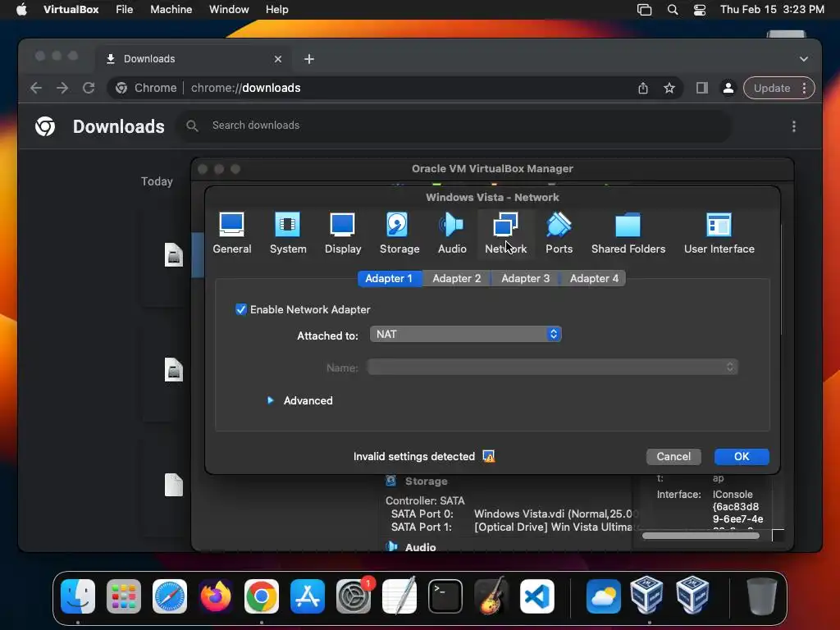The image size is (840, 630).
Task: Open Launchpad from the Dock
Action: 124,596
